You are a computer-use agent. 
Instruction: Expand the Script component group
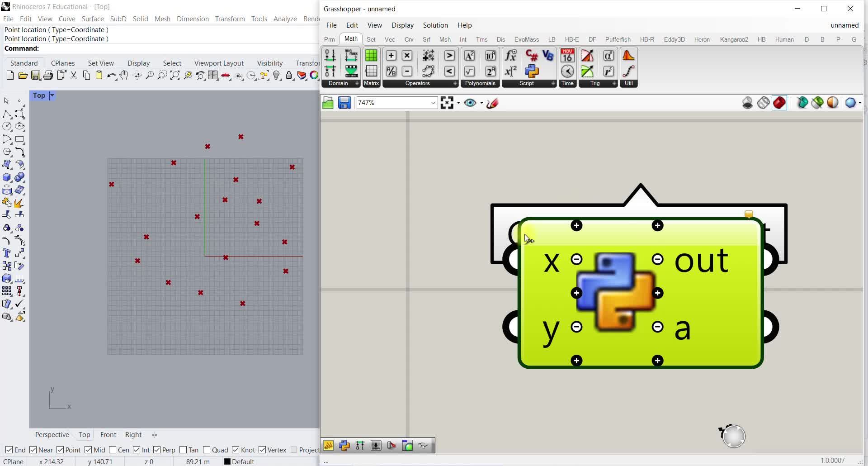click(x=553, y=83)
